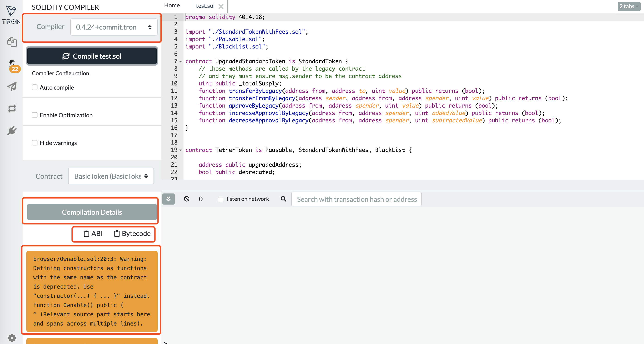Click the clear console circle-slash icon

pos(187,199)
